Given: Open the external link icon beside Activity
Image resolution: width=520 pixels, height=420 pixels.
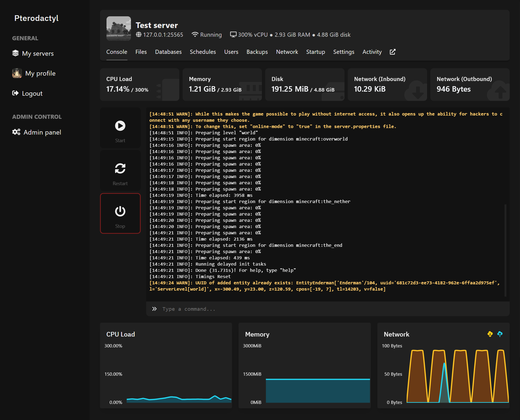Looking at the screenshot, I should (393, 52).
